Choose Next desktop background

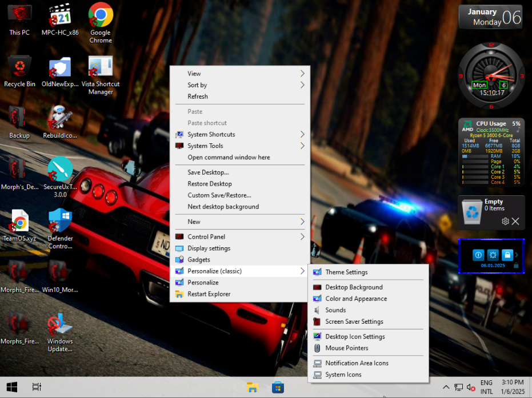[x=240, y=207]
